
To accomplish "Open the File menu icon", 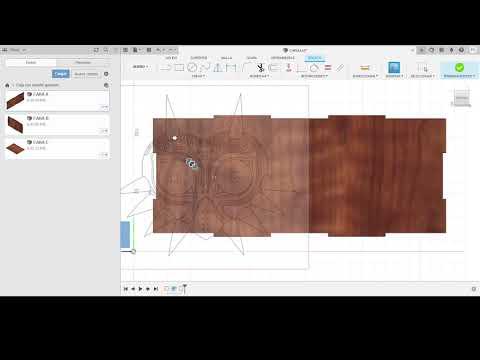I will [x=136, y=50].
